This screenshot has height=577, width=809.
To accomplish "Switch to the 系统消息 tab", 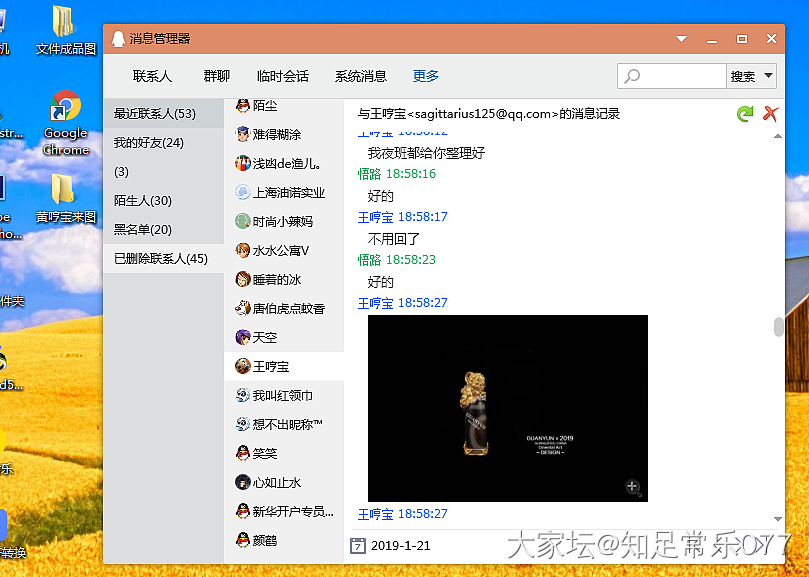I will click(361, 76).
